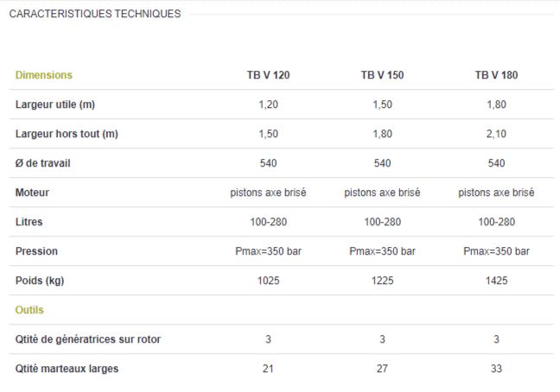Select the Ø de travail row label
The height and width of the screenshot is (392, 560).
[x=43, y=163]
